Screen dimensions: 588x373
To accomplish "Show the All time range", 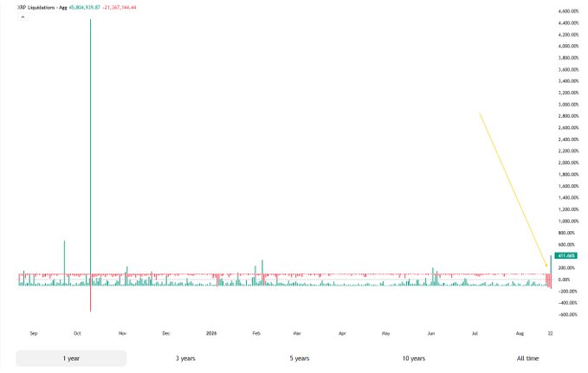I will [527, 358].
